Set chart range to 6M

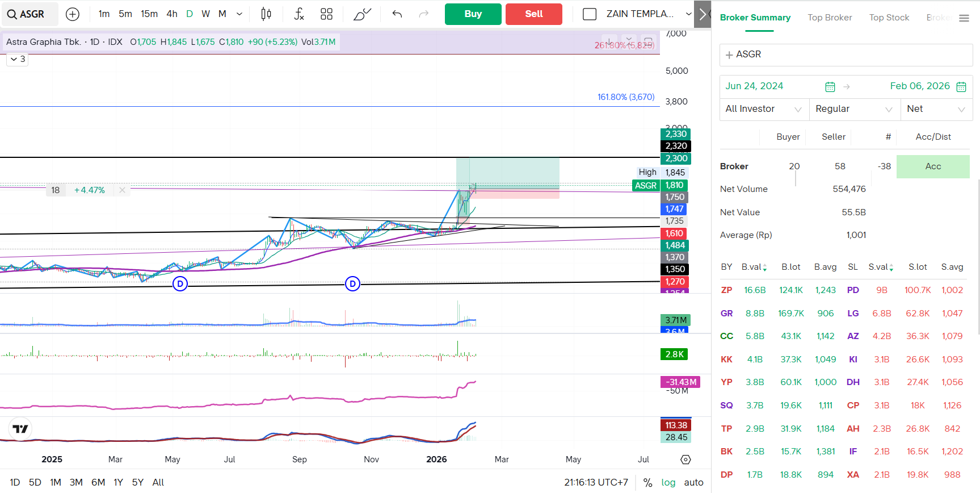tap(98, 483)
